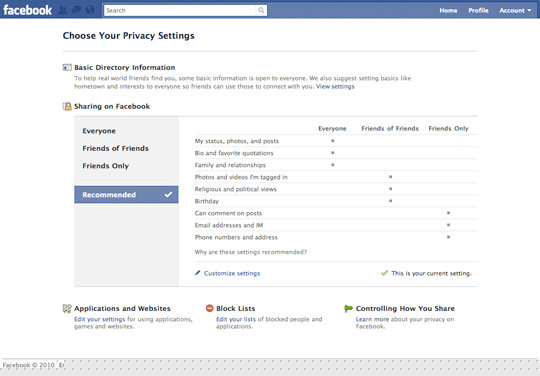Click the green flag Controlling How You Share icon
Screen dimensions: 540x376
tap(349, 308)
